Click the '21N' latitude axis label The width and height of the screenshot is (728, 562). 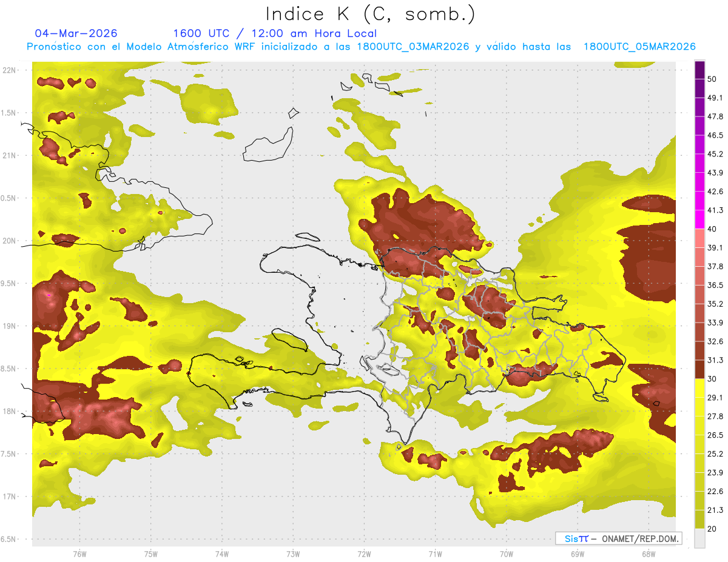click(x=10, y=156)
